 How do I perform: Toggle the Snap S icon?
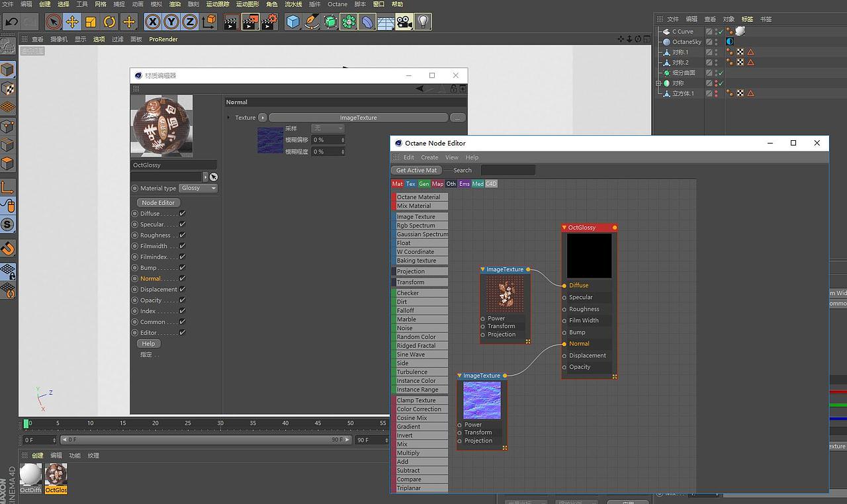pos(7,225)
